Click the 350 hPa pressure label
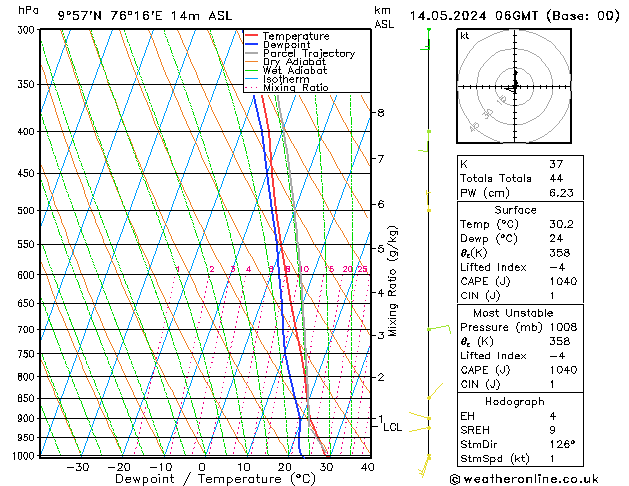Image resolution: width=629 pixels, height=486 pixels. 28,85
